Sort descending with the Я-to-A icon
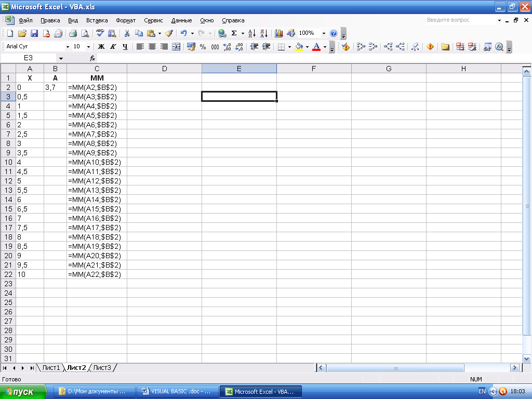This screenshot has height=399, width=532. (264, 33)
